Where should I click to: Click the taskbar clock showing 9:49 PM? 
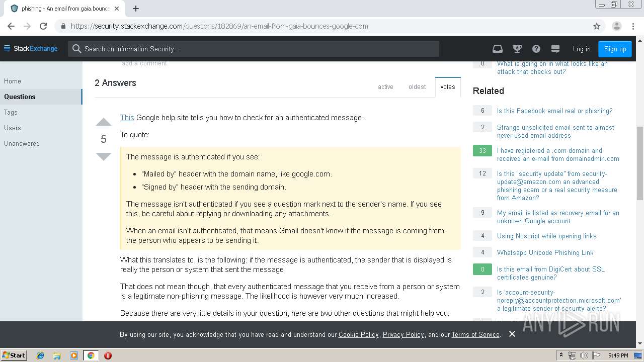tap(618, 355)
